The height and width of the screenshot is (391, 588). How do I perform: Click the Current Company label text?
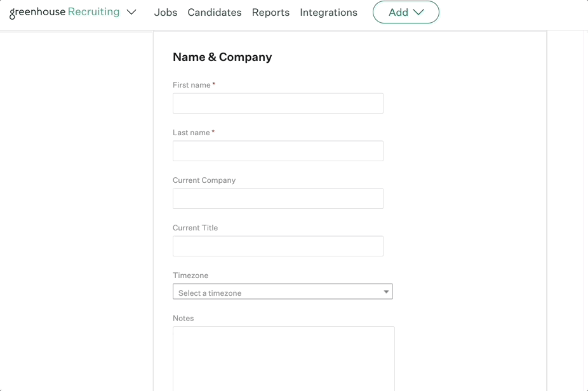click(204, 180)
